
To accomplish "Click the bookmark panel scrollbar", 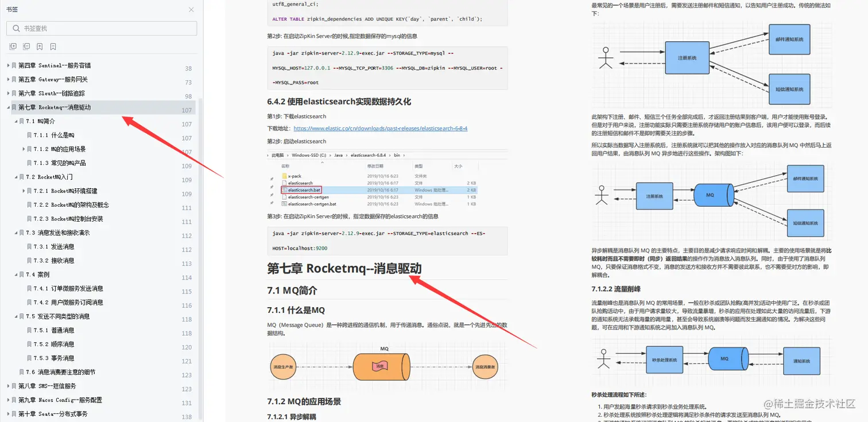I will (200, 230).
